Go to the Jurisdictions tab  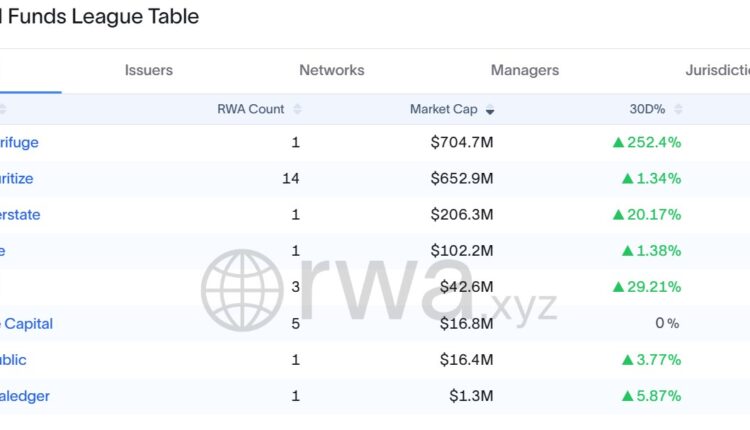pos(716,70)
